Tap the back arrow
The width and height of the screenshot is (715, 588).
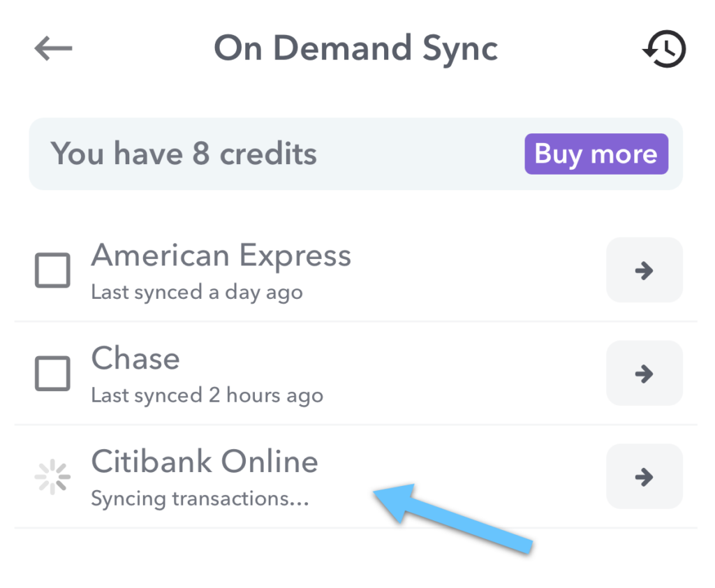point(52,48)
